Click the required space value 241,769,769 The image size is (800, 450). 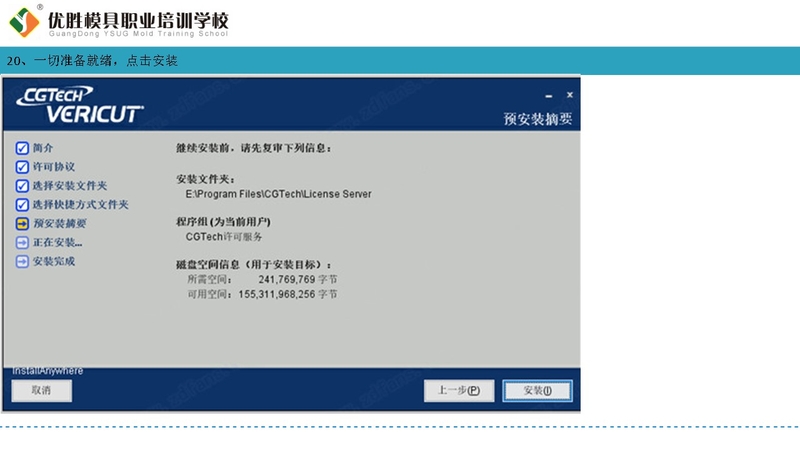click(287, 280)
